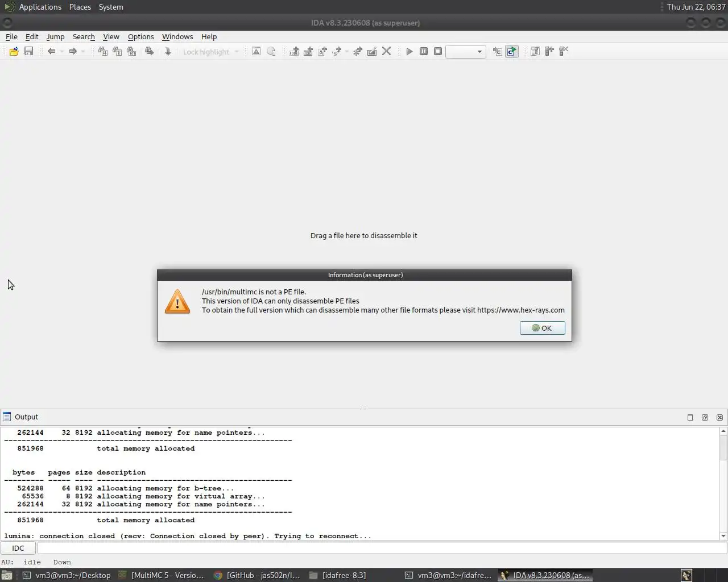728x582 pixels.
Task: Click the make DATA toolbar icon
Action: 308,51
